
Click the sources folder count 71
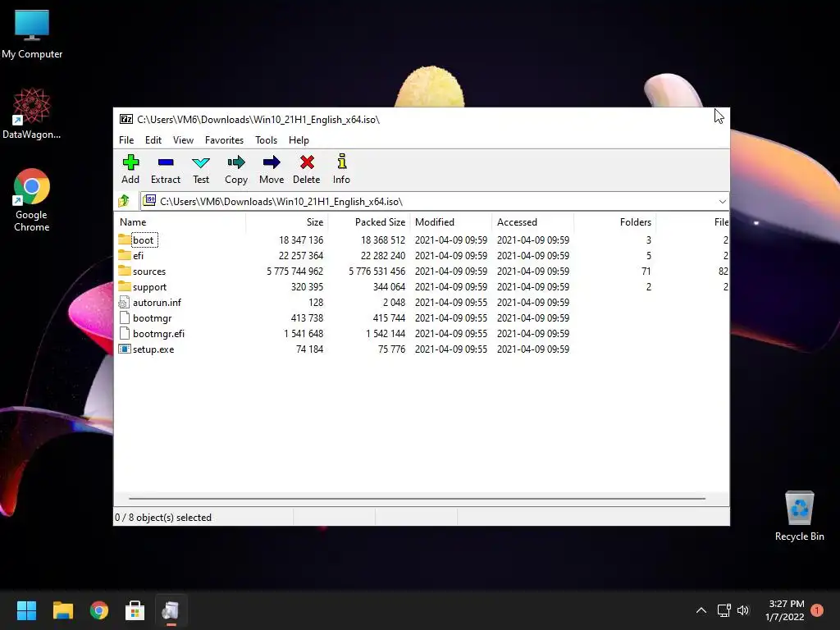coord(646,271)
